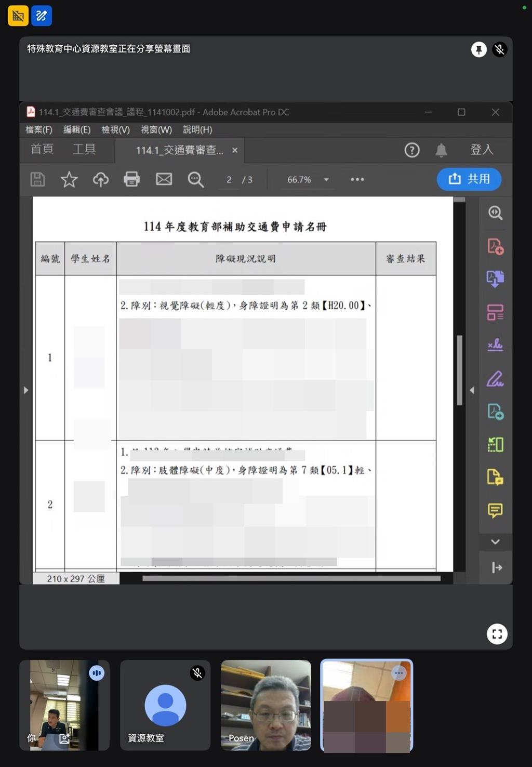This screenshot has width=532, height=767.
Task: Toggle fullscreen view of the shared screen
Action: 497,634
